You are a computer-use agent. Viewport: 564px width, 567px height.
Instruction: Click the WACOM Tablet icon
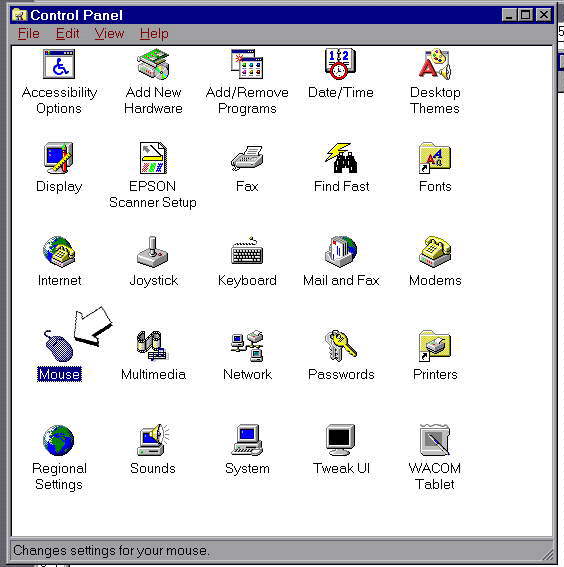[435, 440]
